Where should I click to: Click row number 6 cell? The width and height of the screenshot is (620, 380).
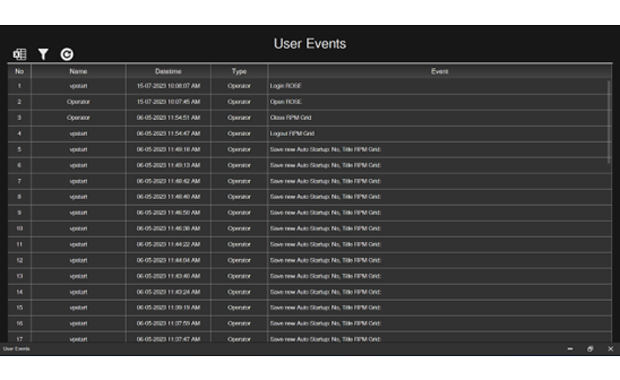[19, 165]
